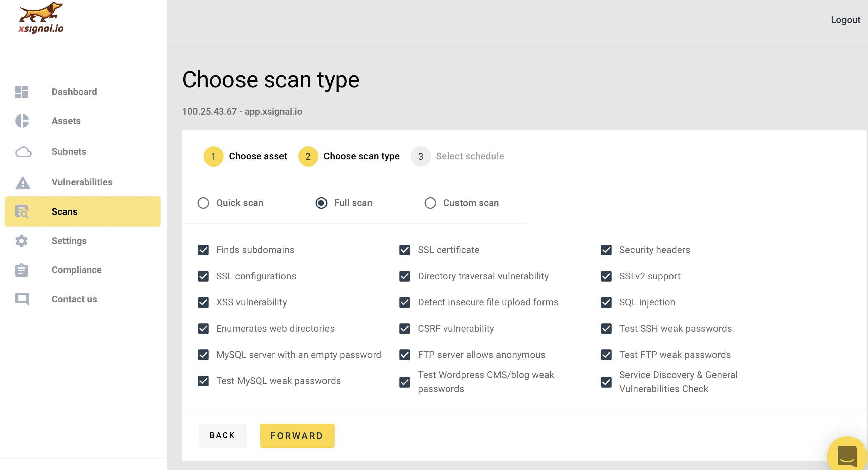Toggle SSL certificate checkbox
Viewport: 868px width, 470px height.
(x=405, y=250)
